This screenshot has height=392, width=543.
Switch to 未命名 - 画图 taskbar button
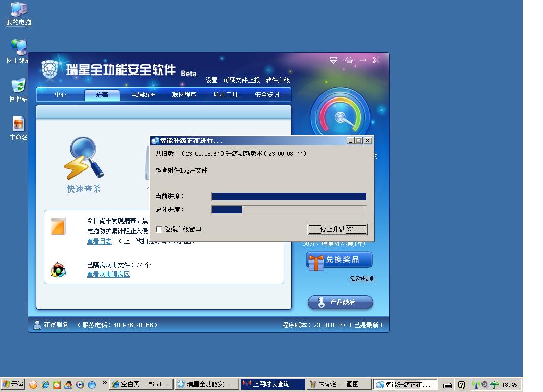pyautogui.click(x=339, y=384)
